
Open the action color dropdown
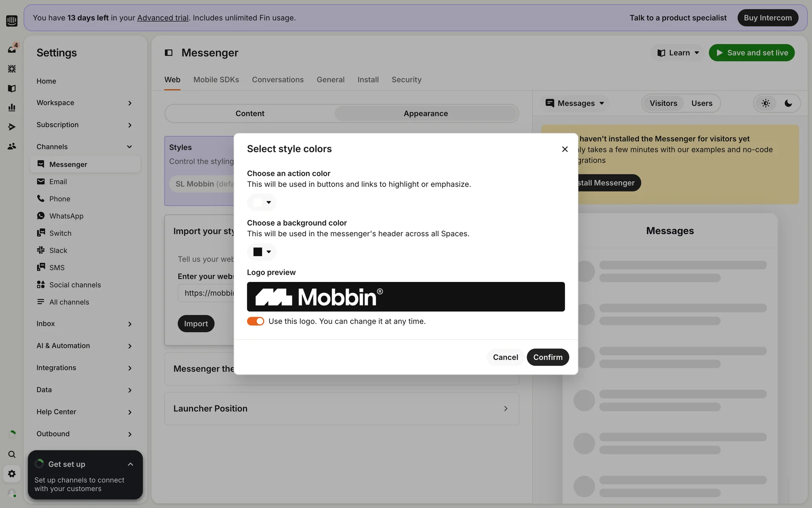[262, 202]
